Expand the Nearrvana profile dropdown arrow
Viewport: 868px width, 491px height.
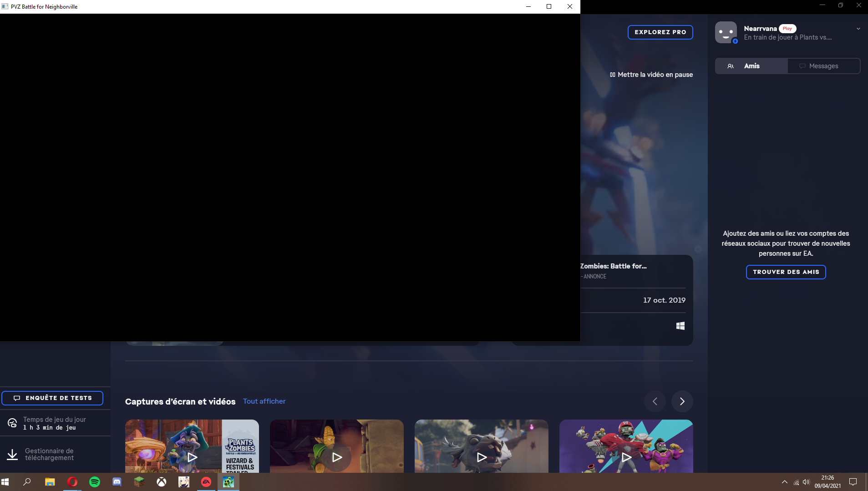(858, 29)
